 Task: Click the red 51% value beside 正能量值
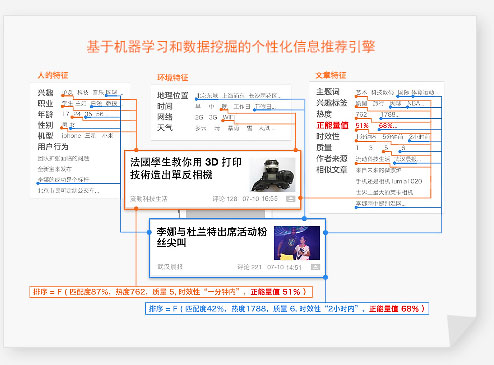click(362, 126)
